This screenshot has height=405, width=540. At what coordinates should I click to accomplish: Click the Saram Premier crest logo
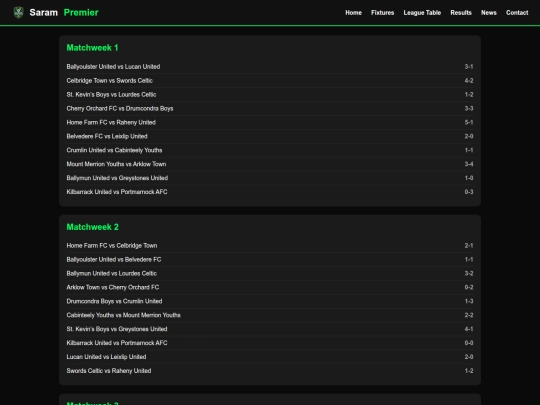click(18, 13)
